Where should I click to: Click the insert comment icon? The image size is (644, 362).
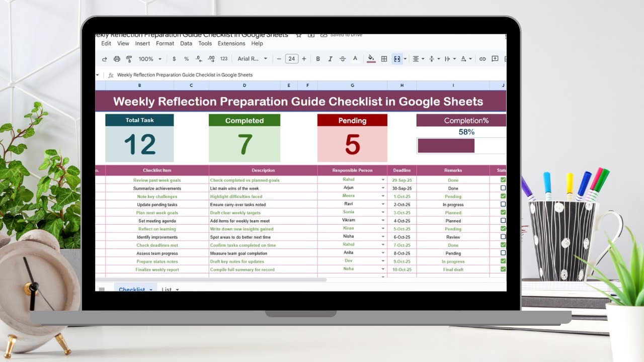(x=495, y=59)
